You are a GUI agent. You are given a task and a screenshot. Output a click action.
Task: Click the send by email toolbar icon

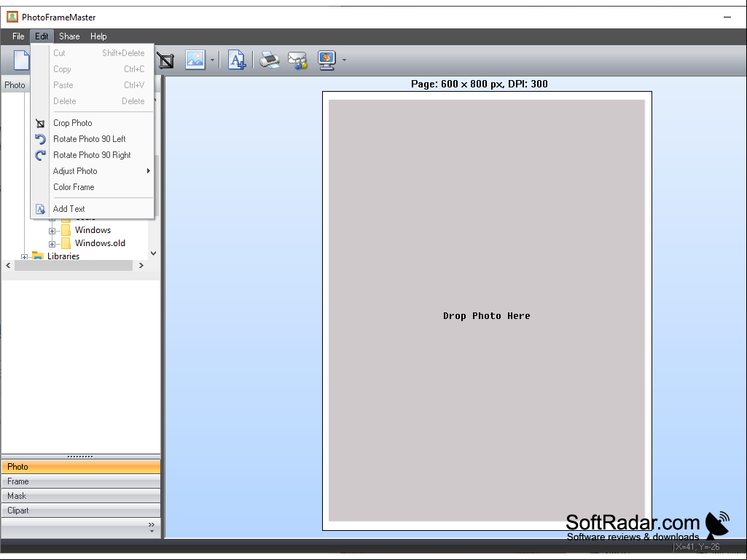point(298,60)
